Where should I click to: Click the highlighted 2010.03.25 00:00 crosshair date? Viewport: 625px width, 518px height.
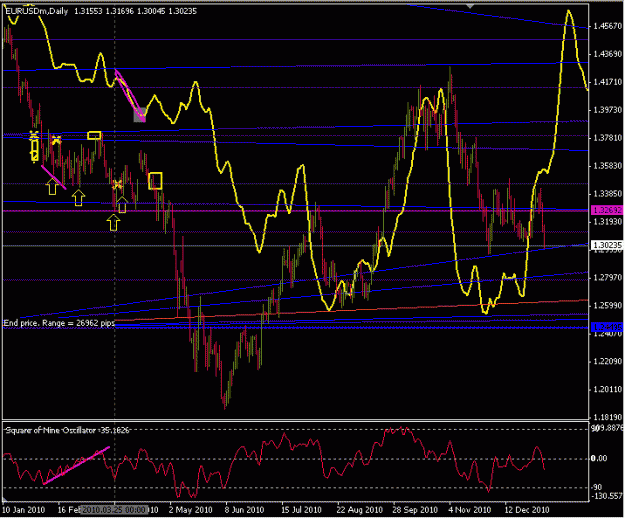point(114,510)
